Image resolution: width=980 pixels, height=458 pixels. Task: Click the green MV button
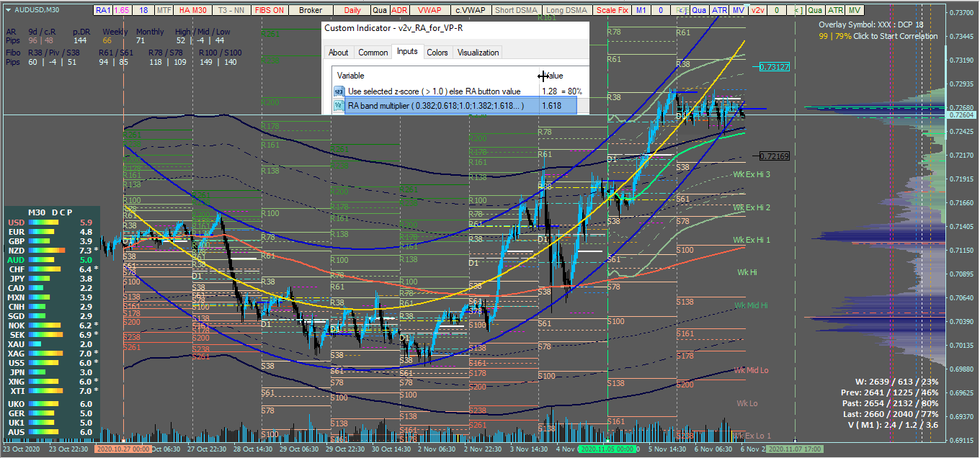855,11
